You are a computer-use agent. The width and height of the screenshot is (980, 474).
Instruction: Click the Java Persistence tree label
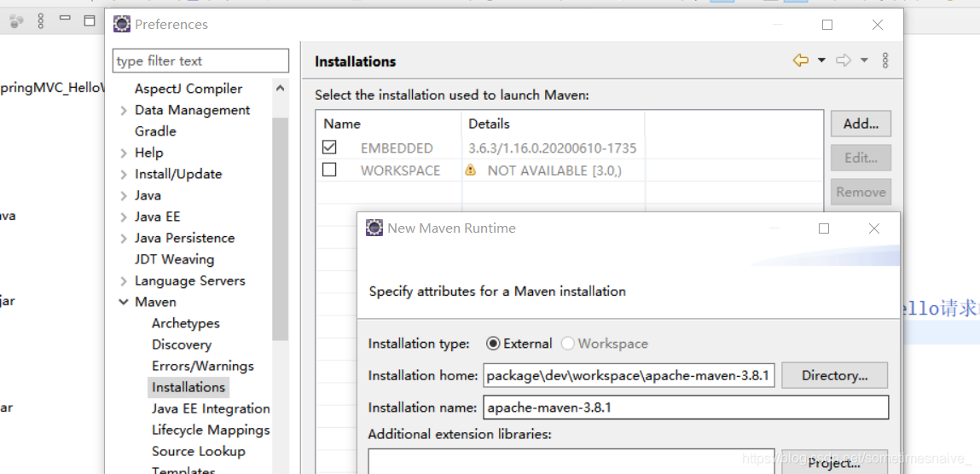184,238
